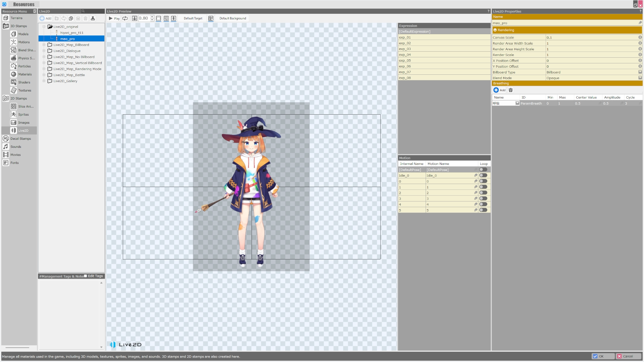The width and height of the screenshot is (644, 362).
Task: Click the Default Background button
Action: (233, 18)
